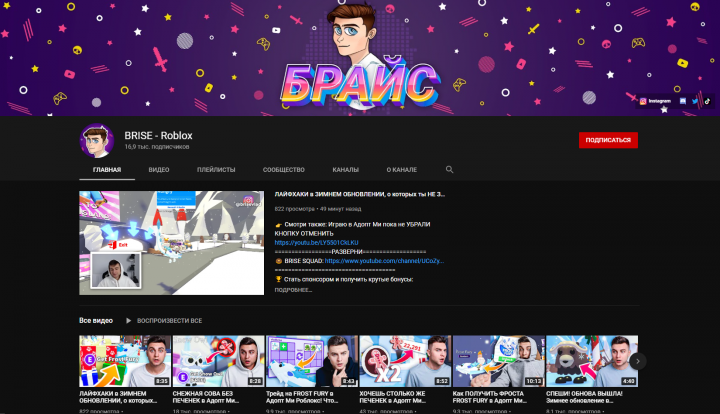The width and height of the screenshot is (720, 414).
Task: Open the 8:28 snow owl video thumbnail
Action: tap(218, 361)
